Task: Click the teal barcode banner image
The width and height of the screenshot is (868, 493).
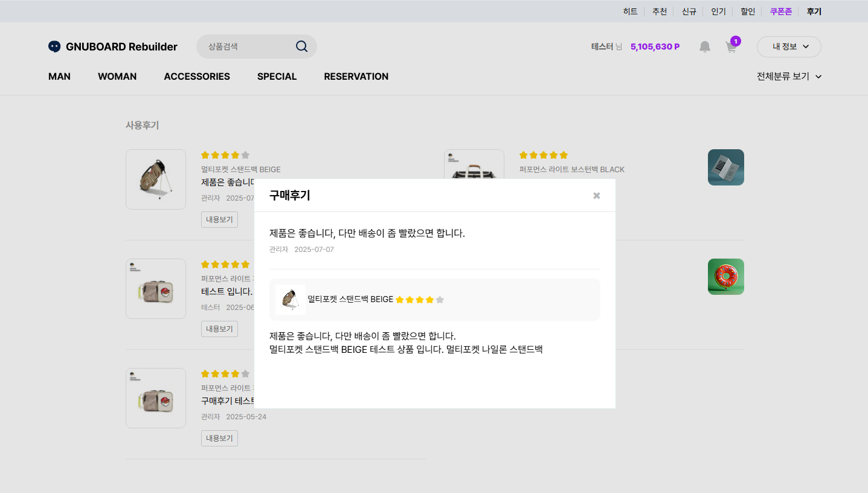Action: pyautogui.click(x=725, y=167)
